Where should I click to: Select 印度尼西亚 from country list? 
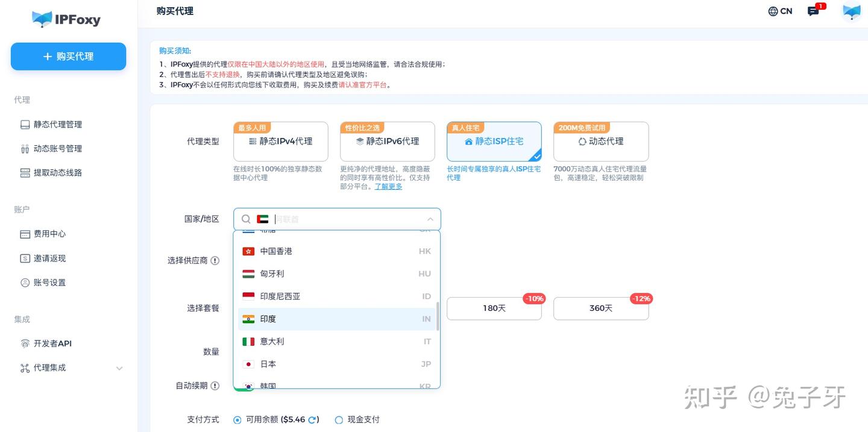click(337, 296)
